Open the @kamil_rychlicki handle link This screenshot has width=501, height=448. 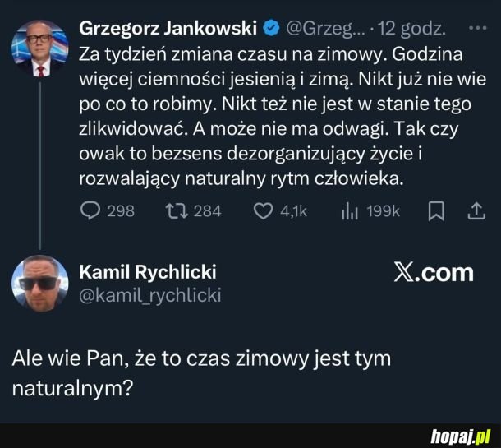(150, 295)
